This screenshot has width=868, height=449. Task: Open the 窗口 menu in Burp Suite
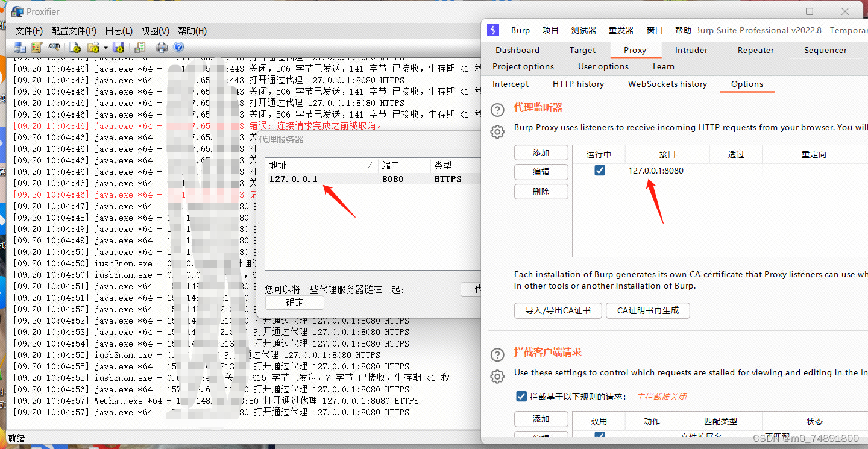(x=655, y=30)
